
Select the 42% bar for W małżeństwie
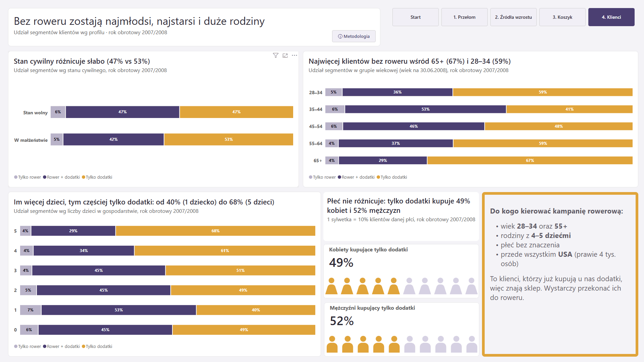(x=114, y=139)
